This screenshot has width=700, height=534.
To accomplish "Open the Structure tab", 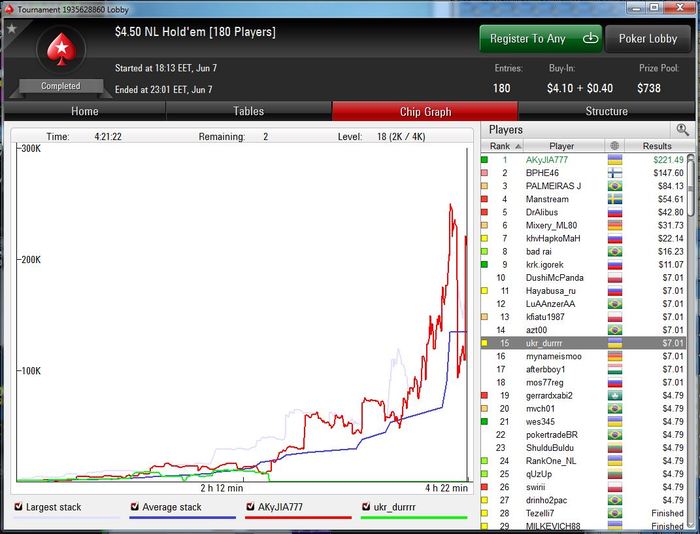I will 606,111.
